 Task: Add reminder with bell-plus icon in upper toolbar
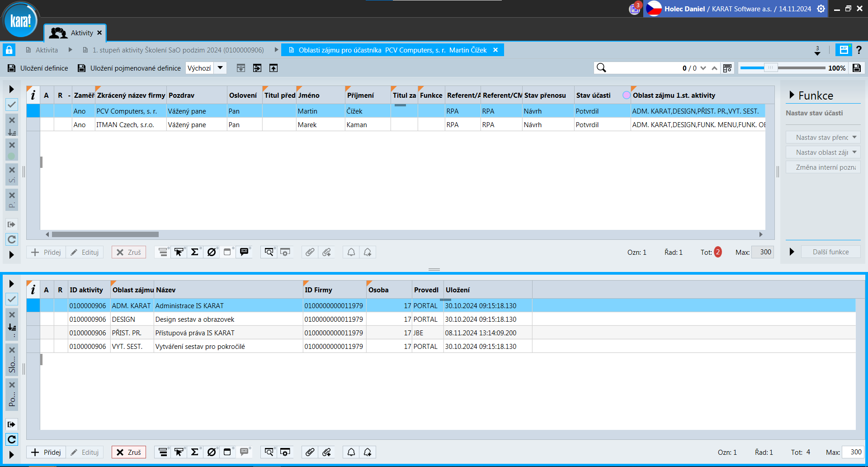pos(368,252)
